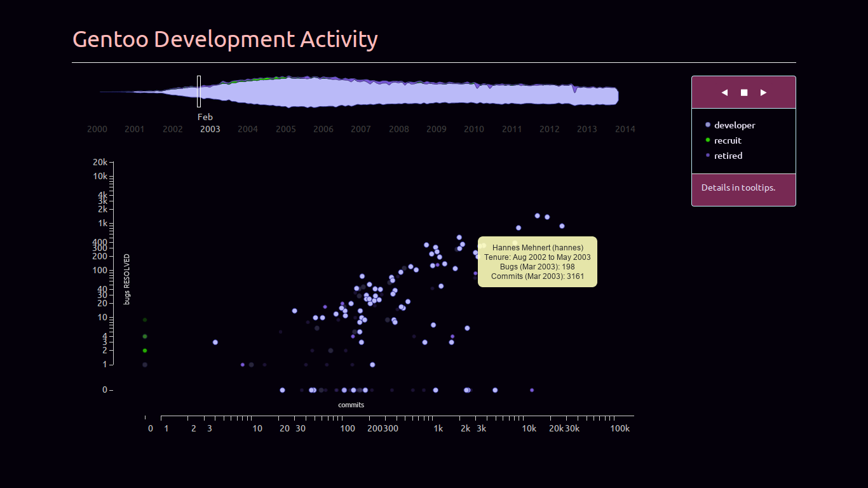Select year 2014 on the timeline

625,130
